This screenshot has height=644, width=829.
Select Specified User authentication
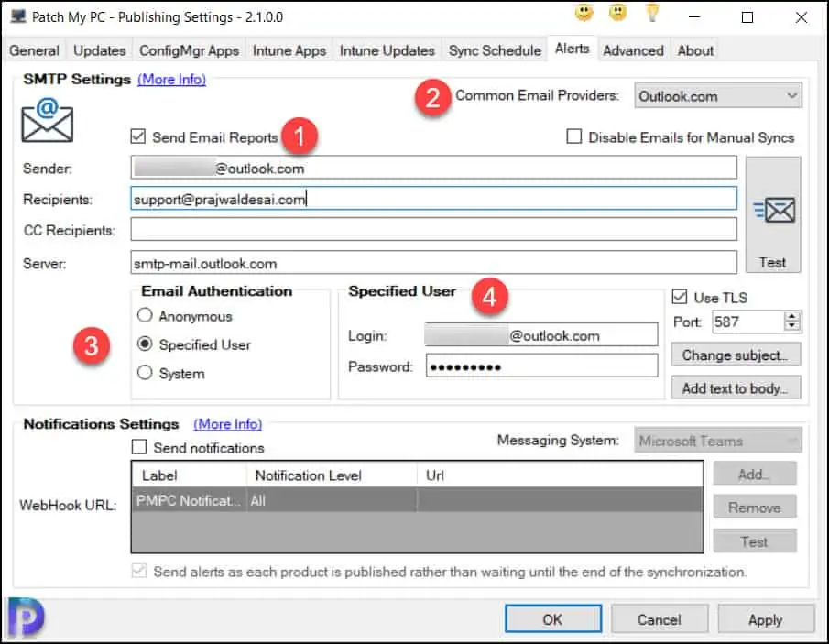click(145, 344)
